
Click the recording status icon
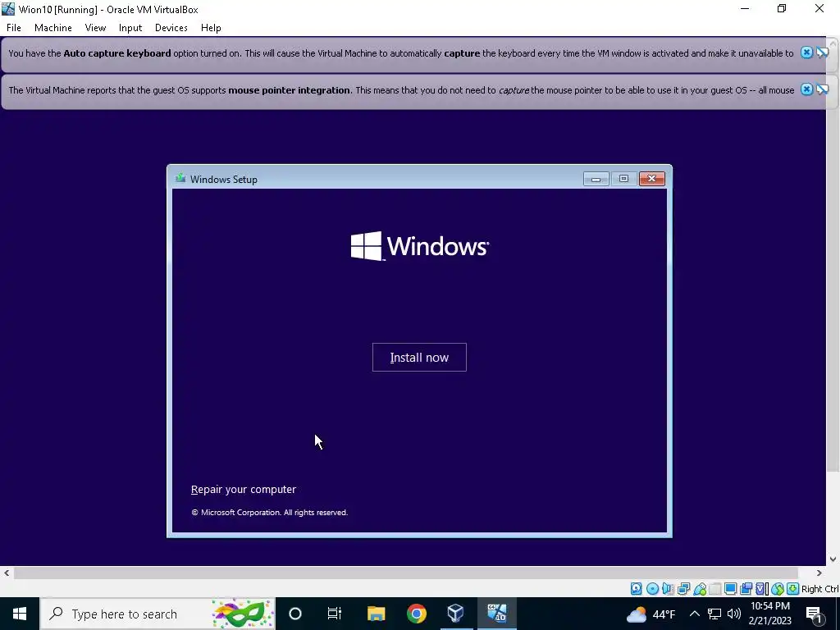[x=746, y=589]
